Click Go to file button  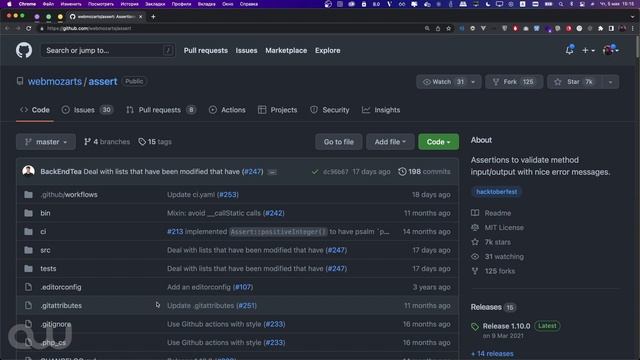coord(338,142)
